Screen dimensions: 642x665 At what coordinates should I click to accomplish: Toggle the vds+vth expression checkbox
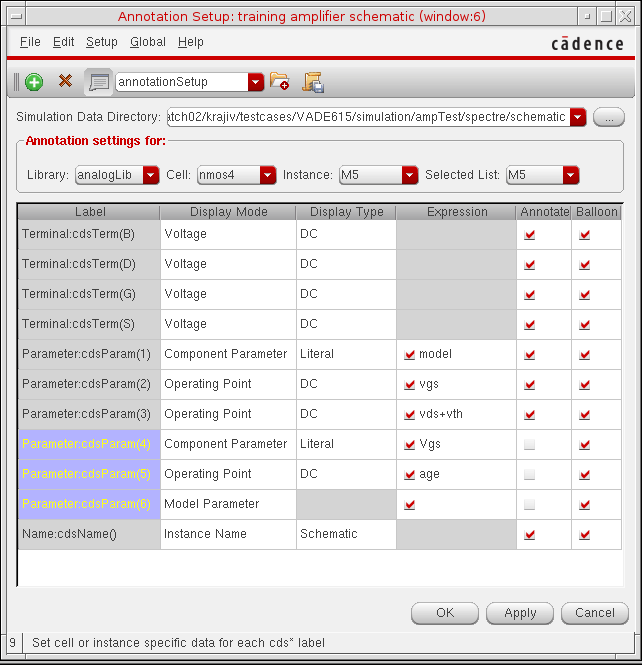[409, 414]
